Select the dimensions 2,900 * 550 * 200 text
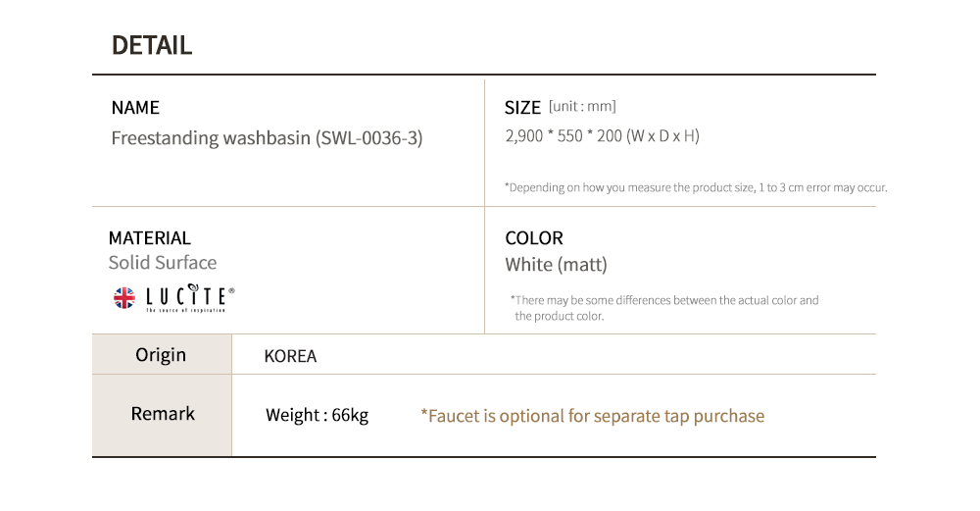Screen dimensions: 980x511 coord(602,136)
